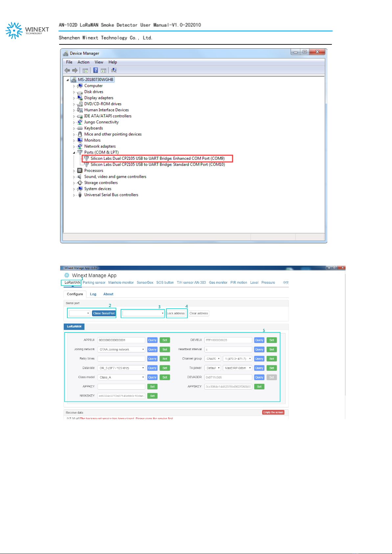
Task: Click Query next to APPEUI
Action: (x=152, y=340)
